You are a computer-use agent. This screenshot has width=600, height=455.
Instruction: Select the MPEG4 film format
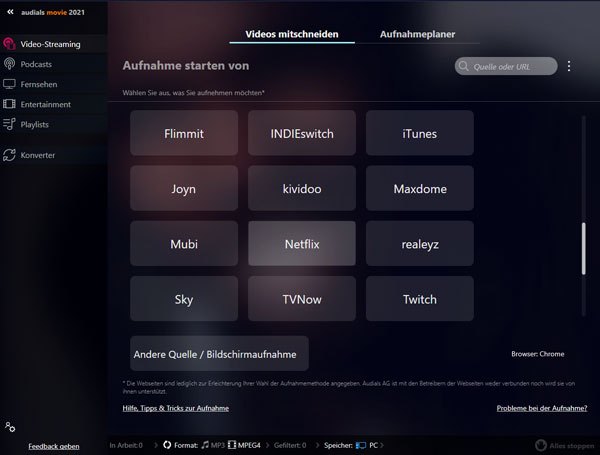[x=244, y=445]
